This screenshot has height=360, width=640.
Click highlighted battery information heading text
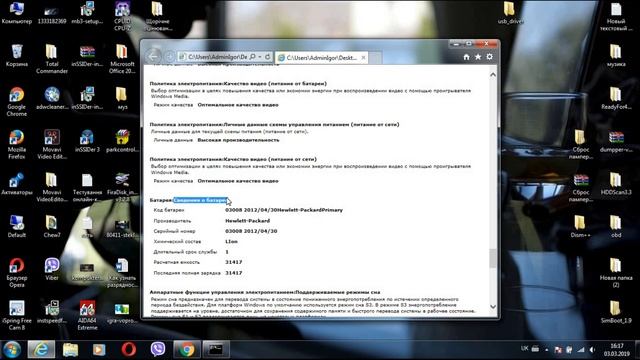(x=200, y=200)
